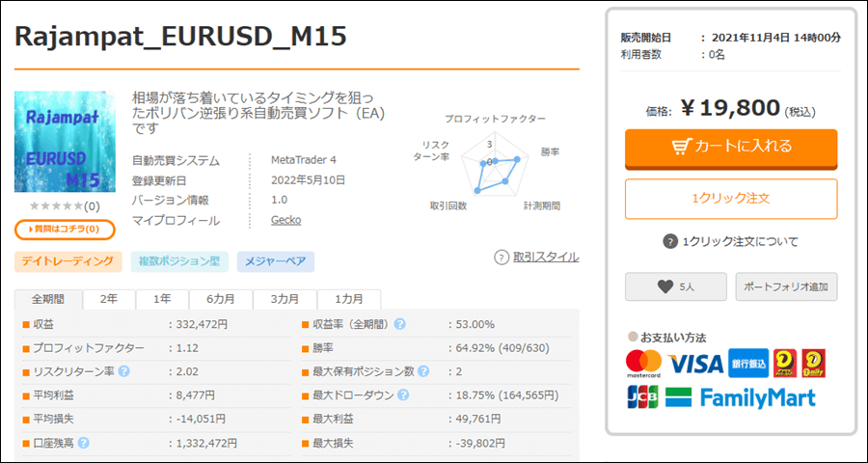Open 1クリック注文について help link
This screenshot has width=868, height=463.
pos(740,242)
